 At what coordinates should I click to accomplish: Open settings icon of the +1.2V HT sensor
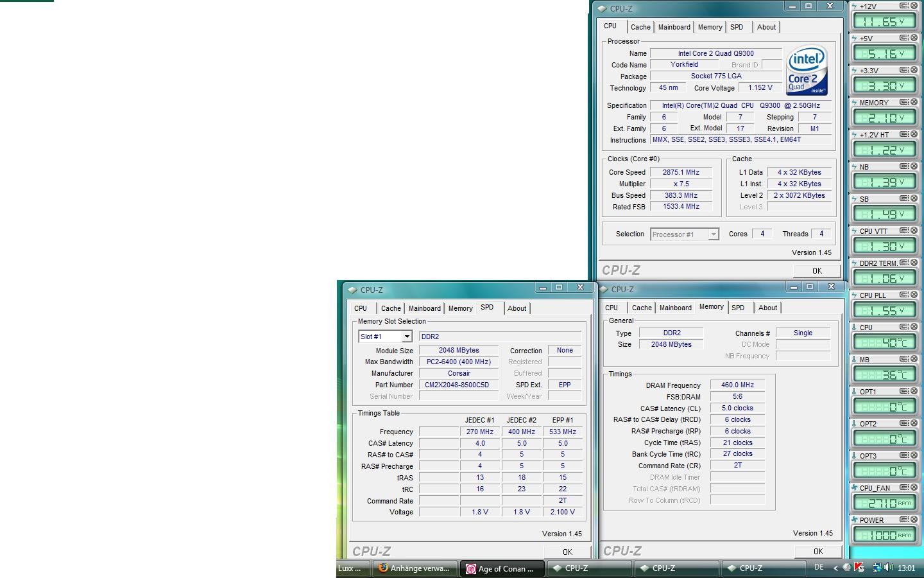click(x=903, y=134)
